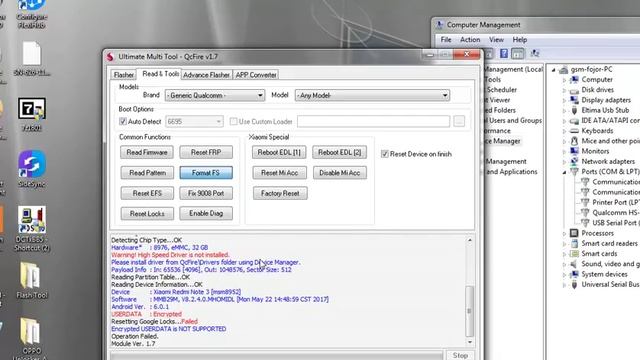Select the Smart card readers icon
The width and height of the screenshot is (640, 360).
[574, 243]
